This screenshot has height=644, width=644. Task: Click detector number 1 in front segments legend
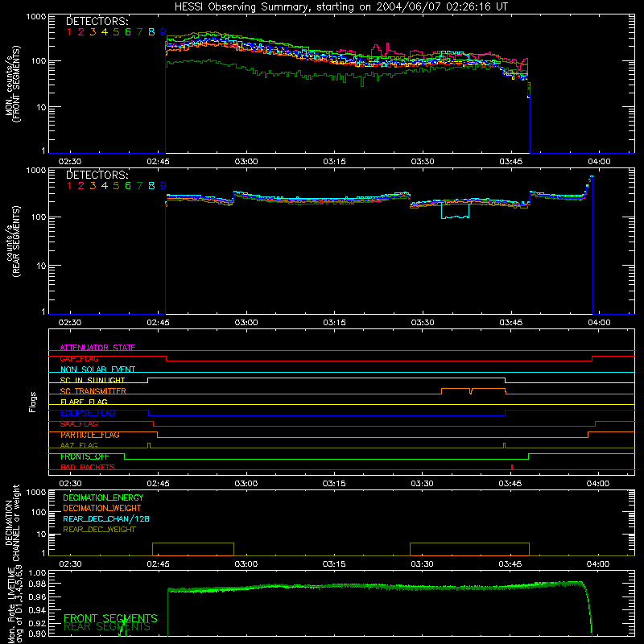[x=69, y=32]
